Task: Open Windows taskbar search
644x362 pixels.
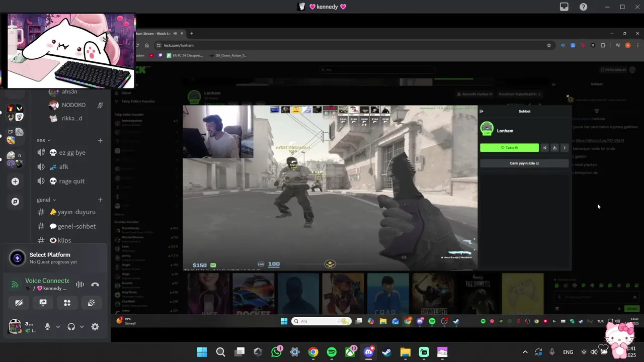Action: tap(220, 352)
